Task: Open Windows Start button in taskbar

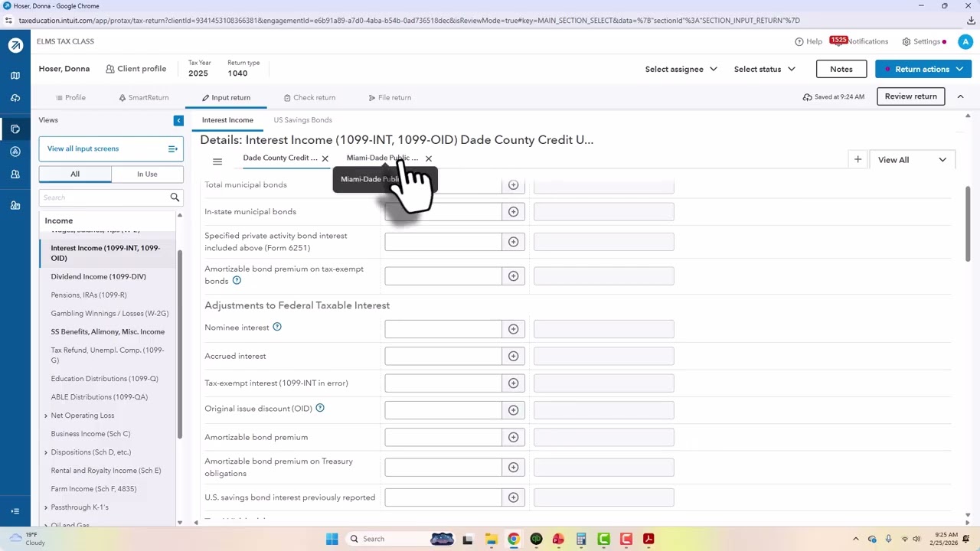Action: (332, 539)
